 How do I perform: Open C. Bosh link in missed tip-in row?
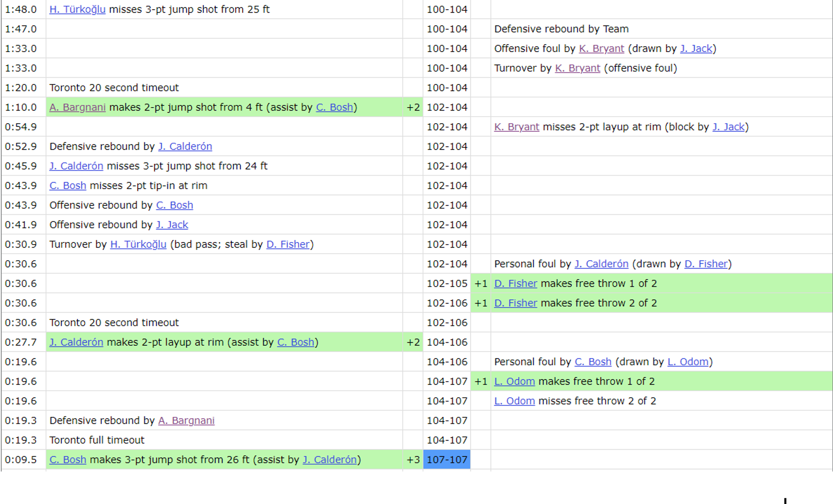point(68,186)
